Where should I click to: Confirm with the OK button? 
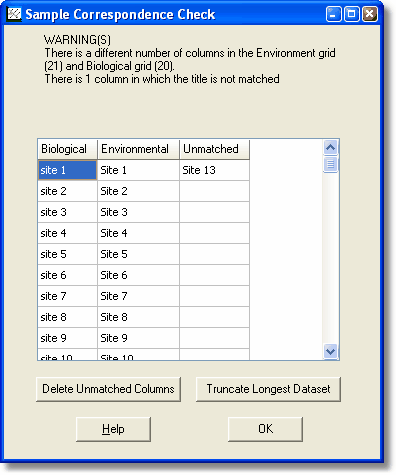click(x=265, y=429)
